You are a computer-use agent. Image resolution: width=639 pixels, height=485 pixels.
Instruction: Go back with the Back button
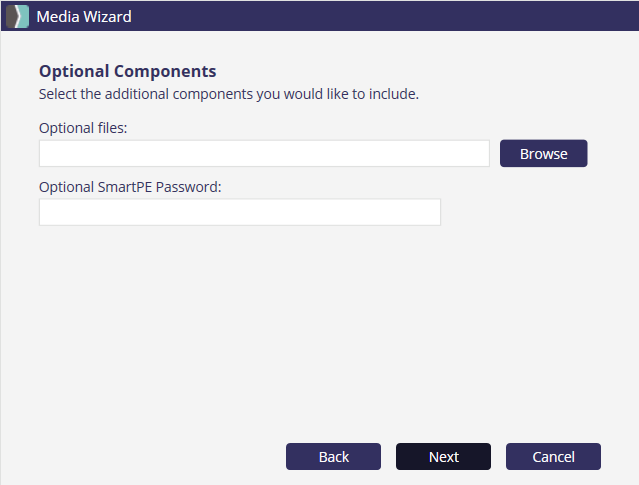coord(333,456)
